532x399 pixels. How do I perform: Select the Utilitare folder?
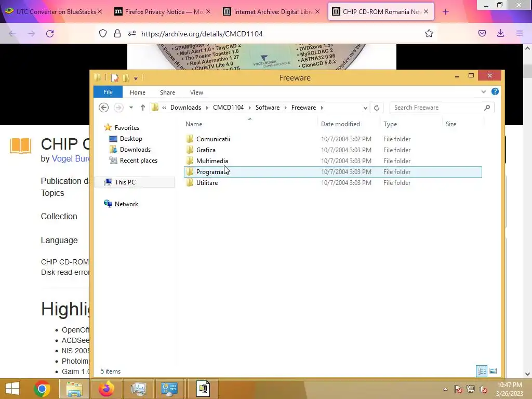click(x=207, y=182)
